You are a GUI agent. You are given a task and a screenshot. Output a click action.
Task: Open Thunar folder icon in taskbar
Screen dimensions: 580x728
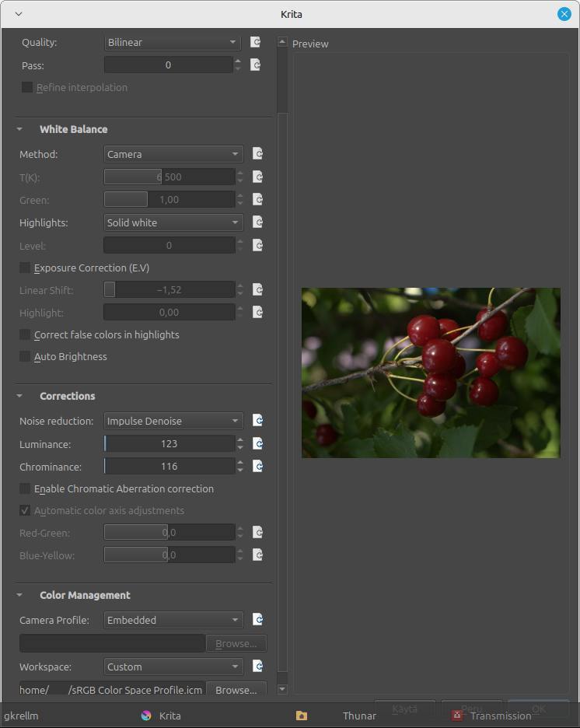[302, 716]
